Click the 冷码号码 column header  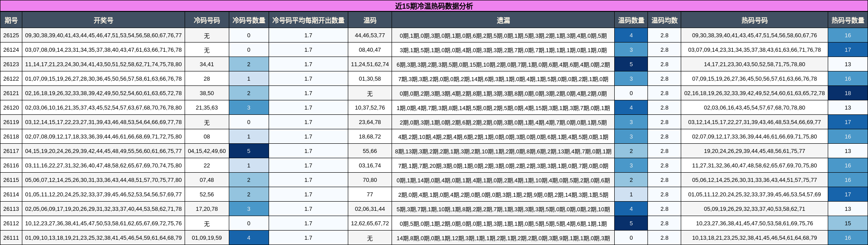coord(207,20)
